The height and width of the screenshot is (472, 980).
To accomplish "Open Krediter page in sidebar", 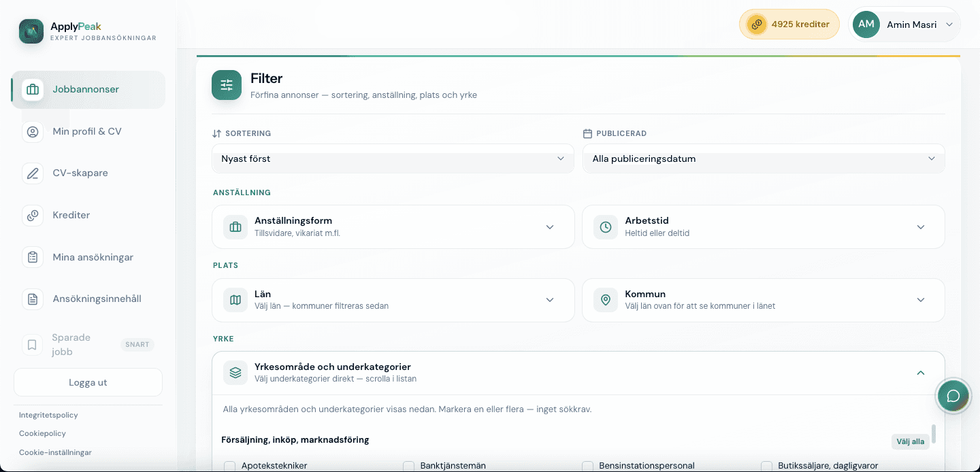I will click(x=88, y=216).
